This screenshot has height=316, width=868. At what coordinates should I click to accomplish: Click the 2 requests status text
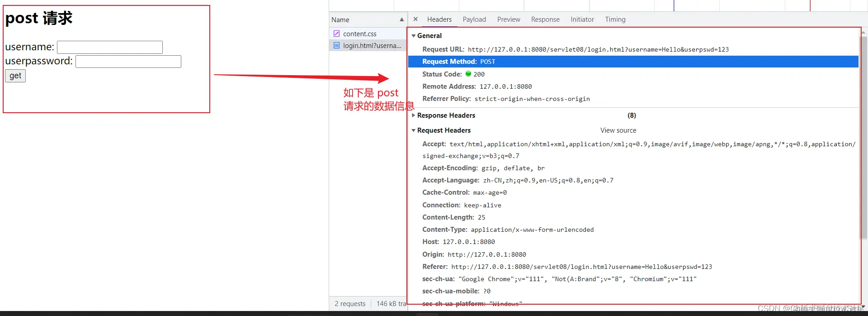(350, 304)
